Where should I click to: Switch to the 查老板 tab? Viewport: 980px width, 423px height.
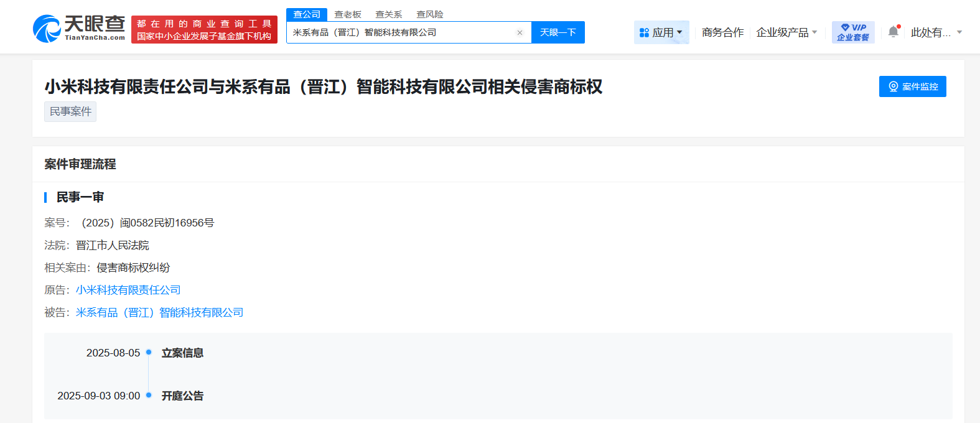(348, 14)
